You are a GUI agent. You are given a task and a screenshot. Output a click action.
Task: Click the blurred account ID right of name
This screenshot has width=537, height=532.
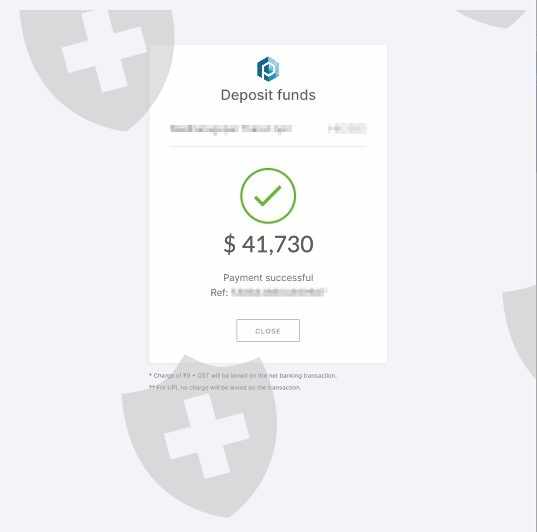[347, 129]
